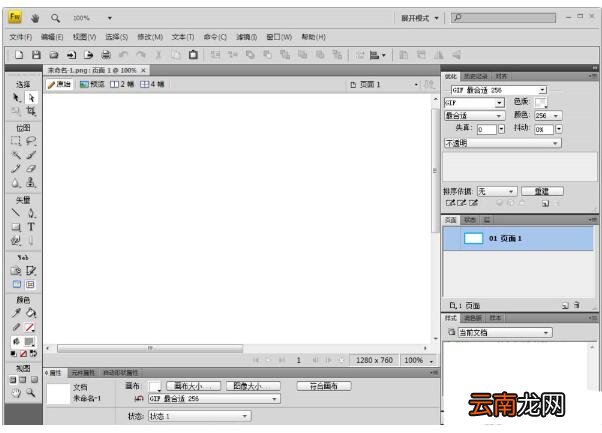Viewport: 602px width, 433px height.
Task: Open the matte color swatch
Action: coord(541,102)
